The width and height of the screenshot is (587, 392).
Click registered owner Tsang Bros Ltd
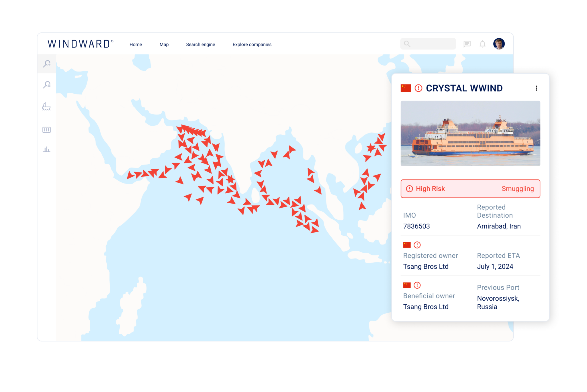coord(426,267)
